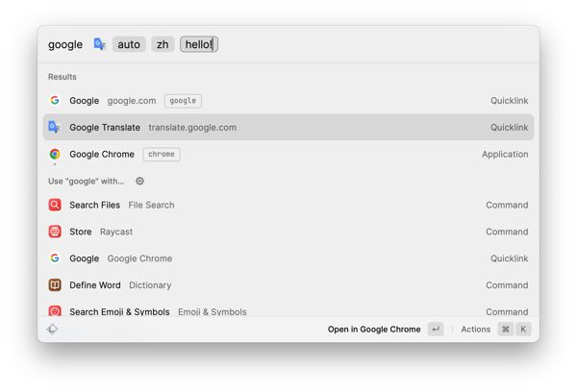Open the Actions menu

(475, 330)
